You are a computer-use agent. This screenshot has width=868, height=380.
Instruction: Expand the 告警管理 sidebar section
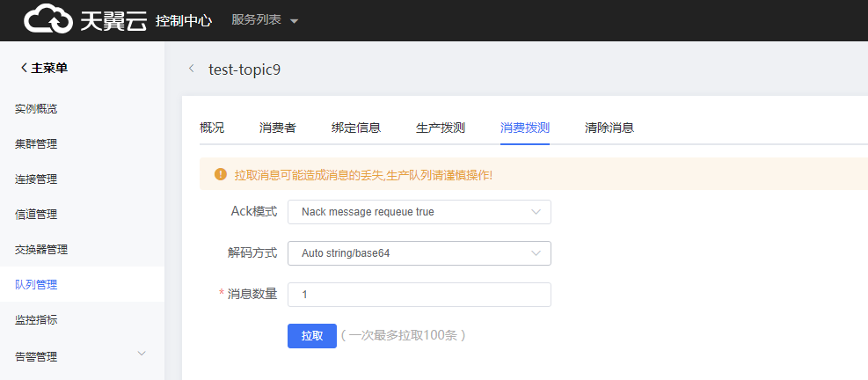point(79,356)
